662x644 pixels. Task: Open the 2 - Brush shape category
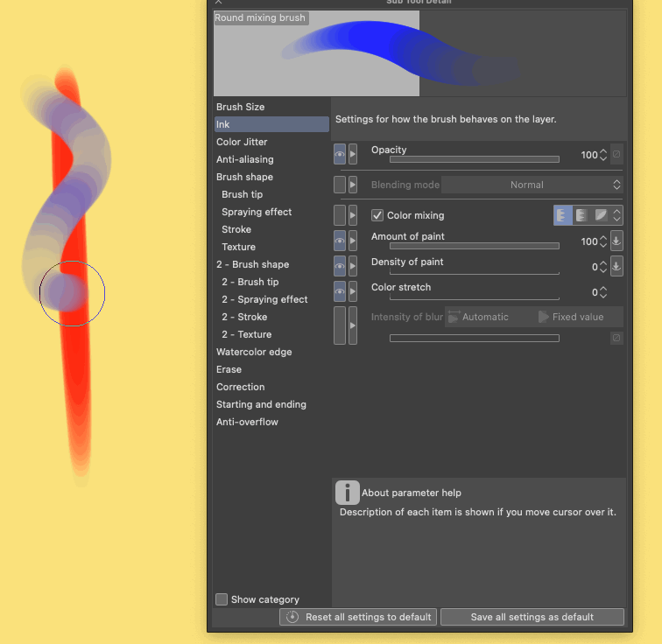point(271,264)
